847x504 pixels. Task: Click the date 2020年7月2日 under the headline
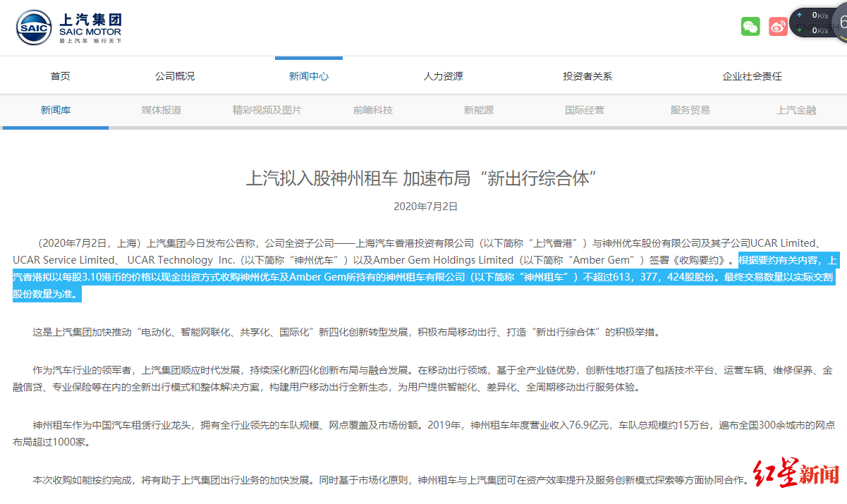426,207
